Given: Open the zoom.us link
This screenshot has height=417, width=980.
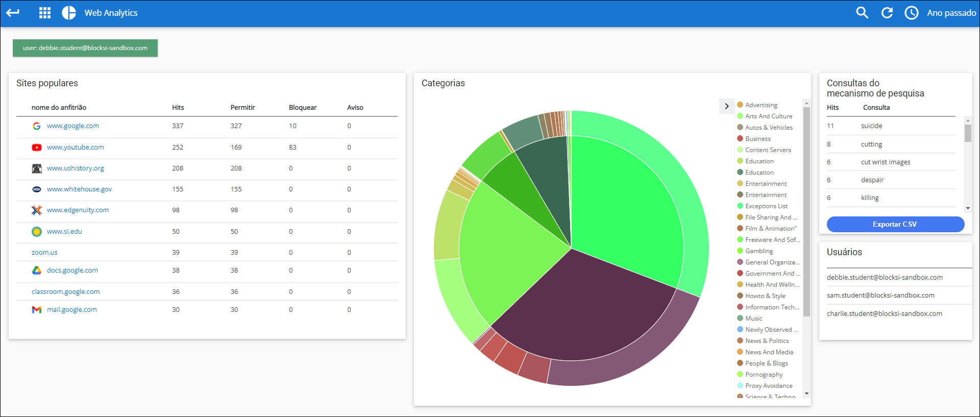Looking at the screenshot, I should pyautogui.click(x=44, y=253).
